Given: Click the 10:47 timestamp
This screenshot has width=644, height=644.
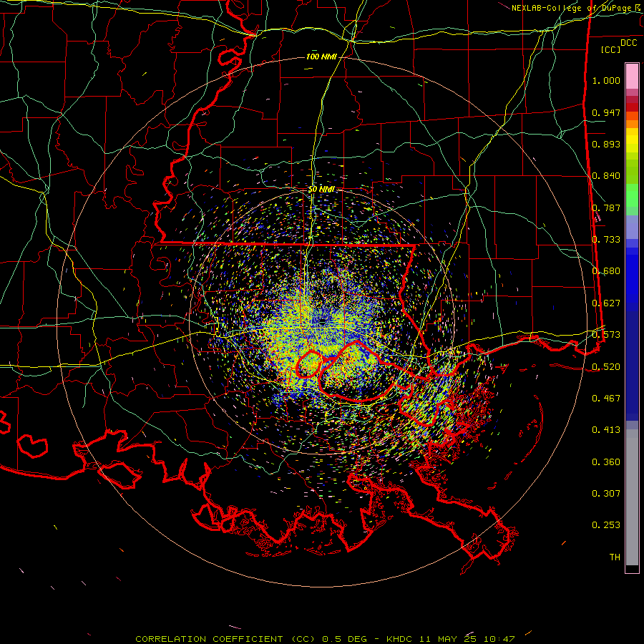Looking at the screenshot, I should (499, 639).
